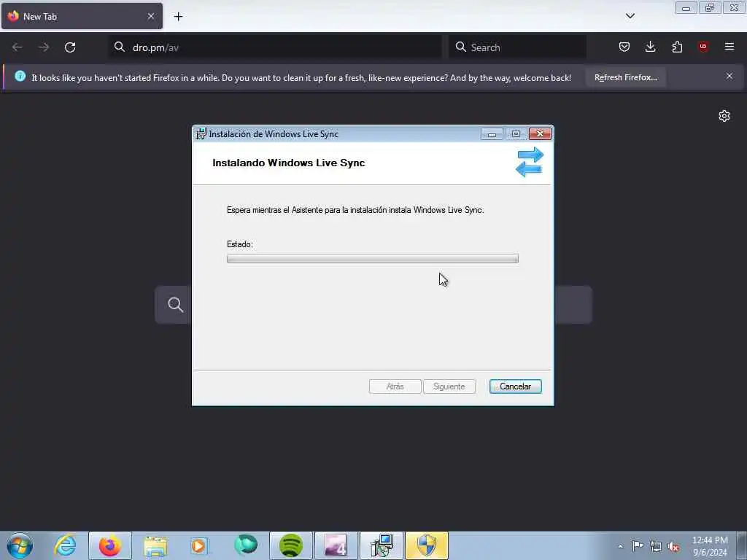The image size is (747, 560).
Task: Close the Windows Live Sync installer window
Action: (x=540, y=134)
